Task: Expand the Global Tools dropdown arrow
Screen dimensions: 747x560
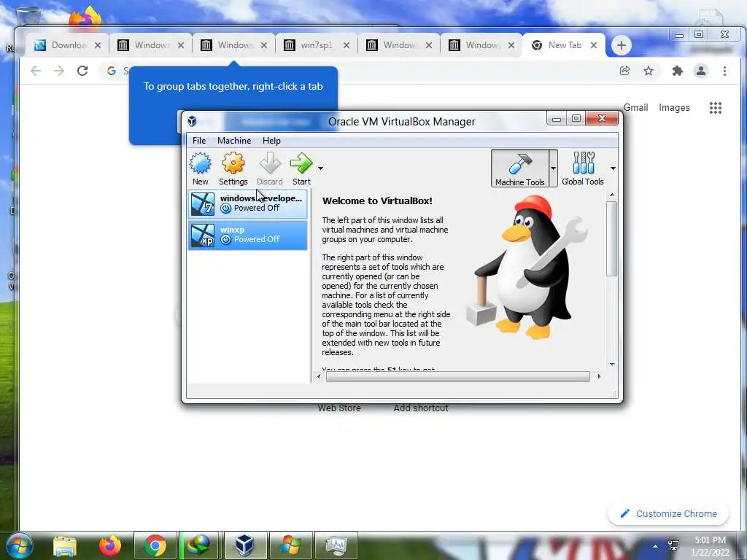Action: [x=613, y=168]
